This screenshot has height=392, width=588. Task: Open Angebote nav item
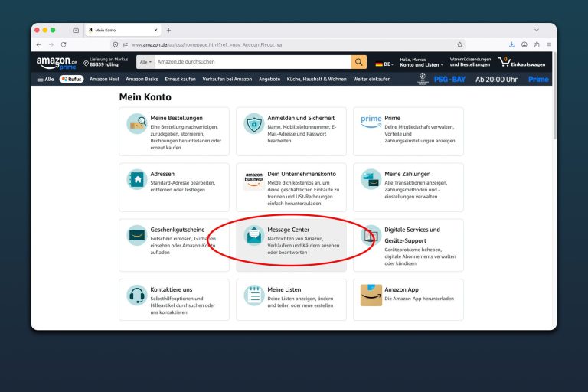coord(269,79)
